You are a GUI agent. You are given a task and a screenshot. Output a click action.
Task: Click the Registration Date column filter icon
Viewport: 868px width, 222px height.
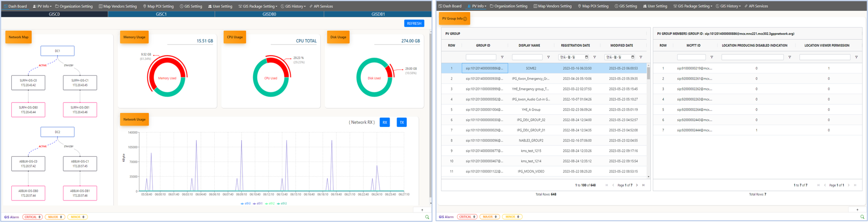[x=594, y=57]
